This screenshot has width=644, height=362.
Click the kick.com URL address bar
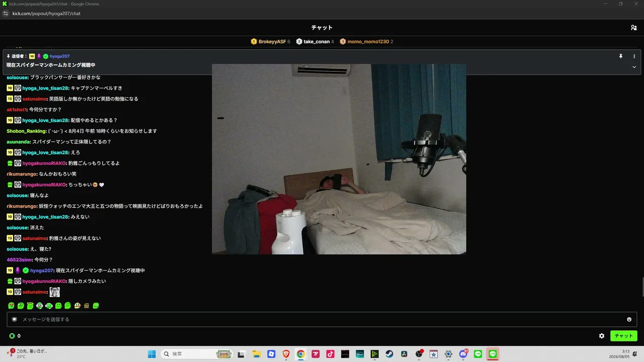click(46, 14)
